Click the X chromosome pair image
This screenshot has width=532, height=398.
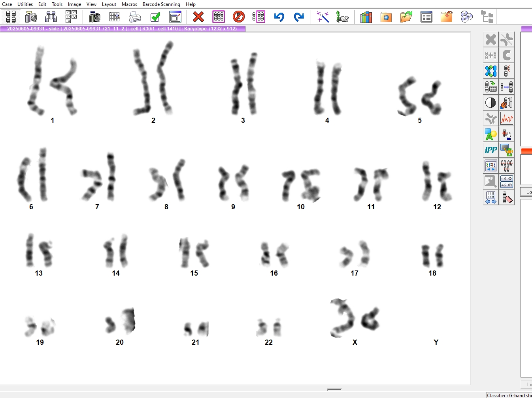coord(354,318)
